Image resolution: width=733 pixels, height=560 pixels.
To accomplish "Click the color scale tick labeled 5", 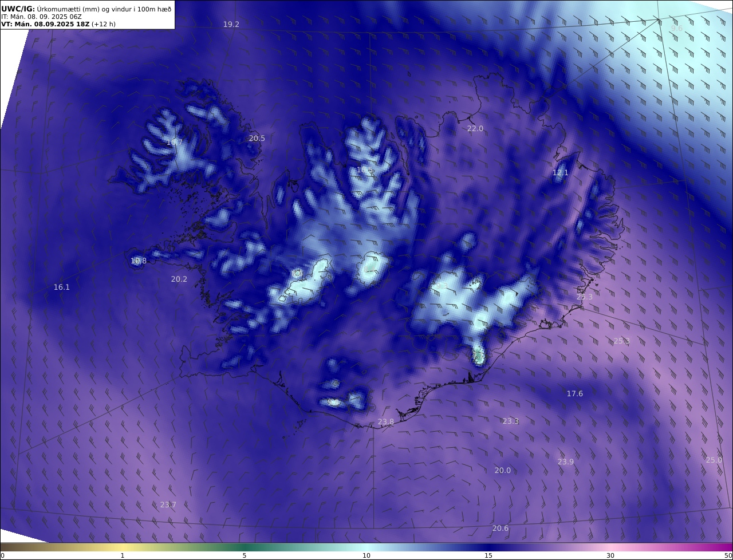I will tap(245, 555).
